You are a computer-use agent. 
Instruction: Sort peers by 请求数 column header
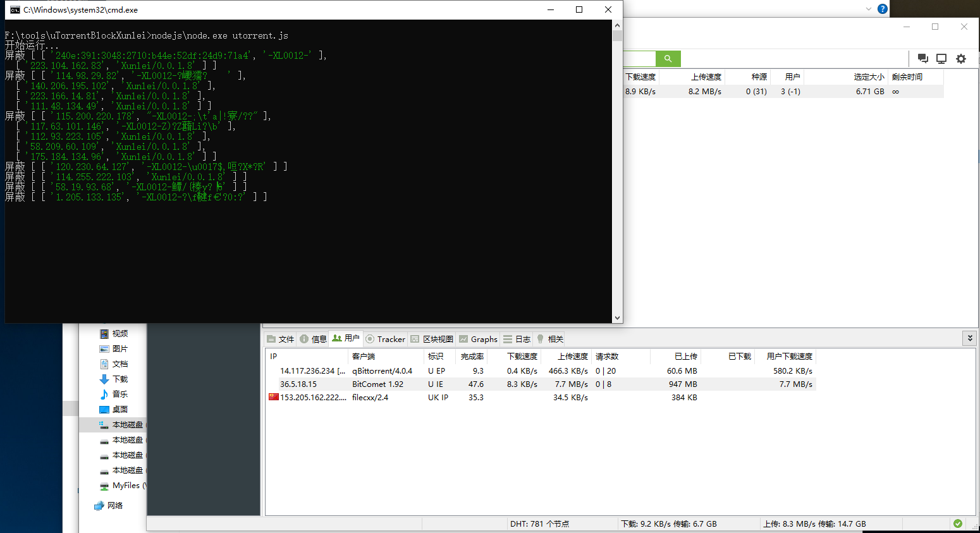[620, 357]
